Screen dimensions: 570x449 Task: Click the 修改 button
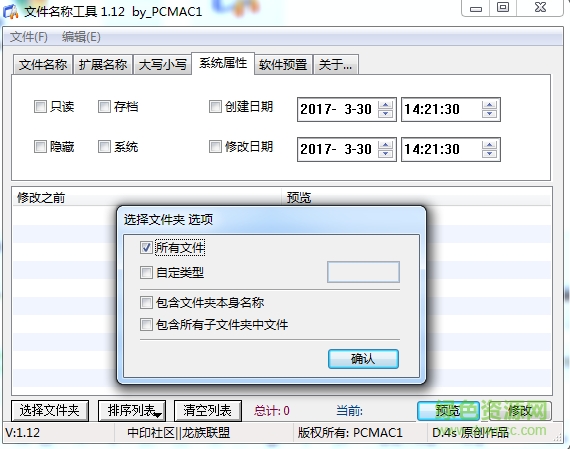(x=521, y=411)
